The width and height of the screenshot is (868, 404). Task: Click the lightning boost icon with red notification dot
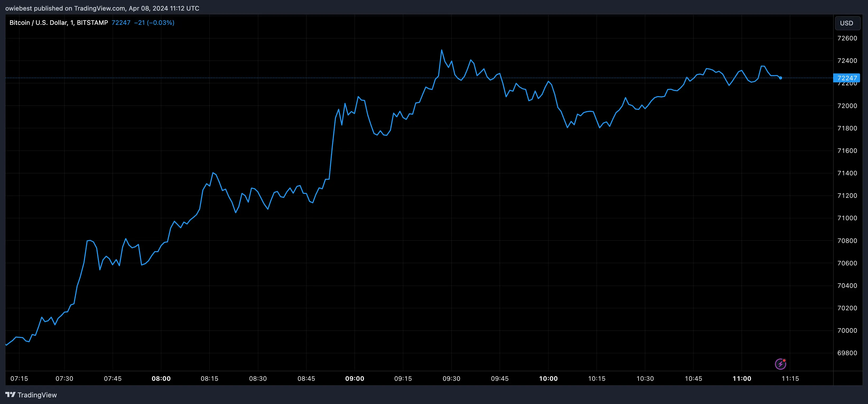click(x=781, y=364)
